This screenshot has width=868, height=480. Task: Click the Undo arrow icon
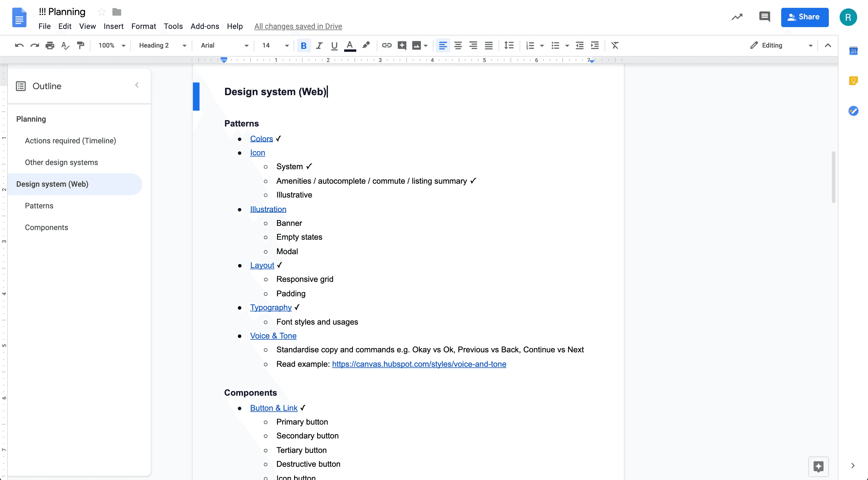pyautogui.click(x=19, y=45)
